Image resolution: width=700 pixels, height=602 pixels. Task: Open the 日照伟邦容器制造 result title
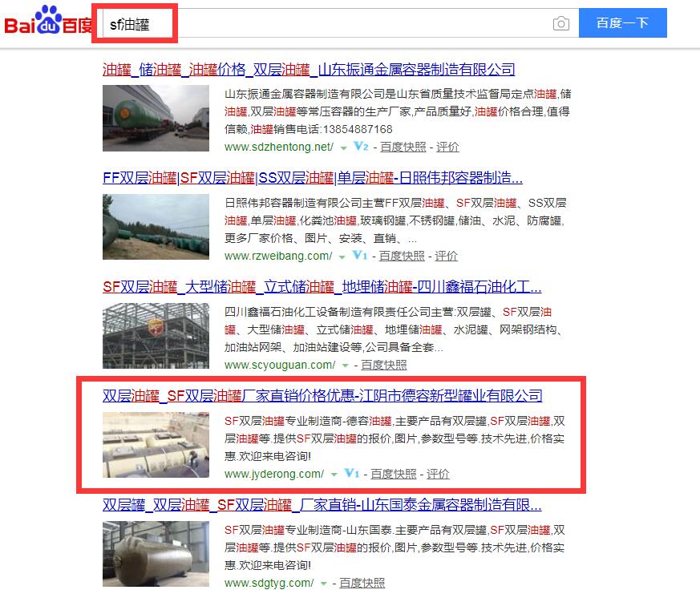point(313,178)
